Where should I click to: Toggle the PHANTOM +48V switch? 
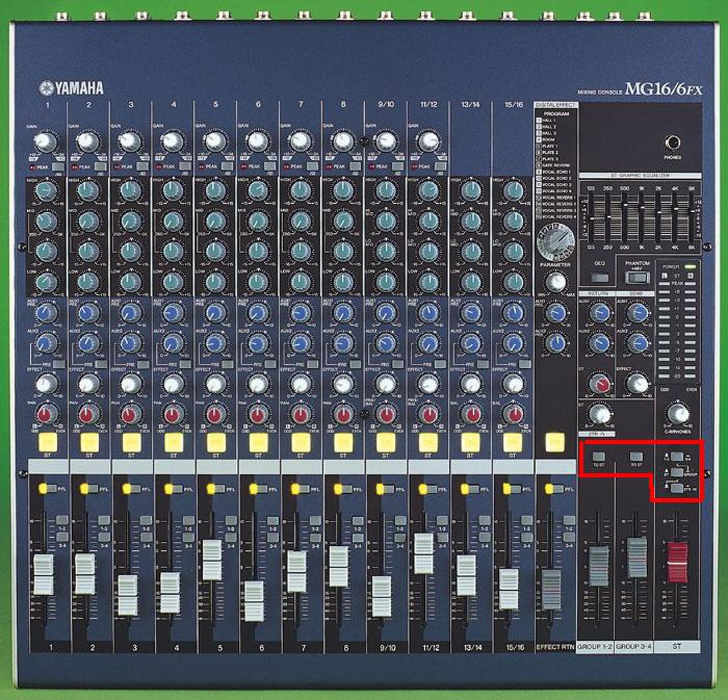(x=637, y=278)
